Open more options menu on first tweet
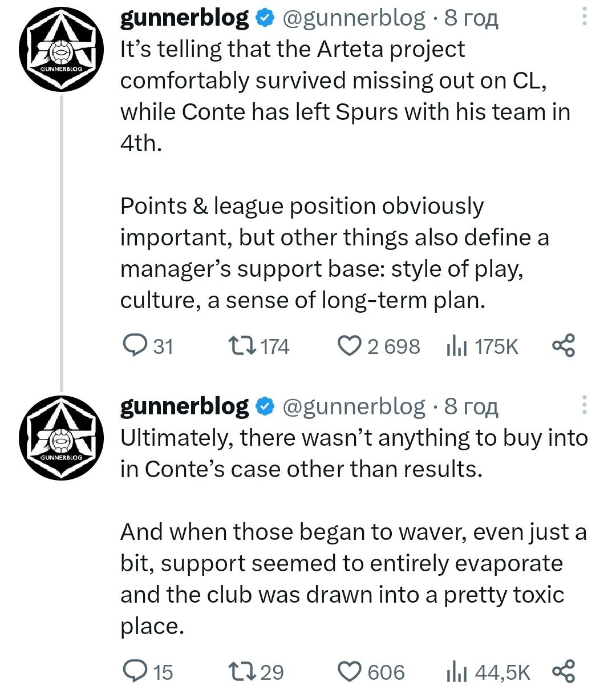 coord(583,17)
